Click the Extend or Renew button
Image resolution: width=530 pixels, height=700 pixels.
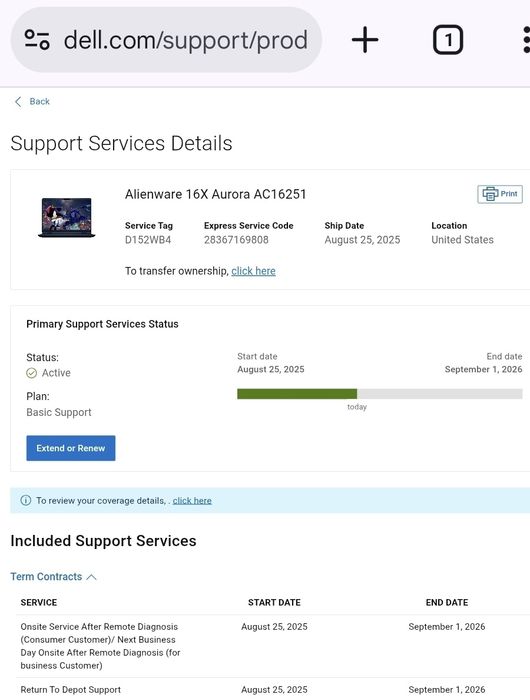coord(71,448)
